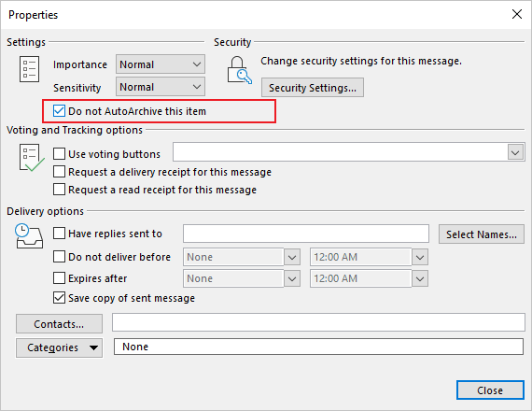This screenshot has height=411, width=532.
Task: Open the Contacts button
Action: point(59,324)
